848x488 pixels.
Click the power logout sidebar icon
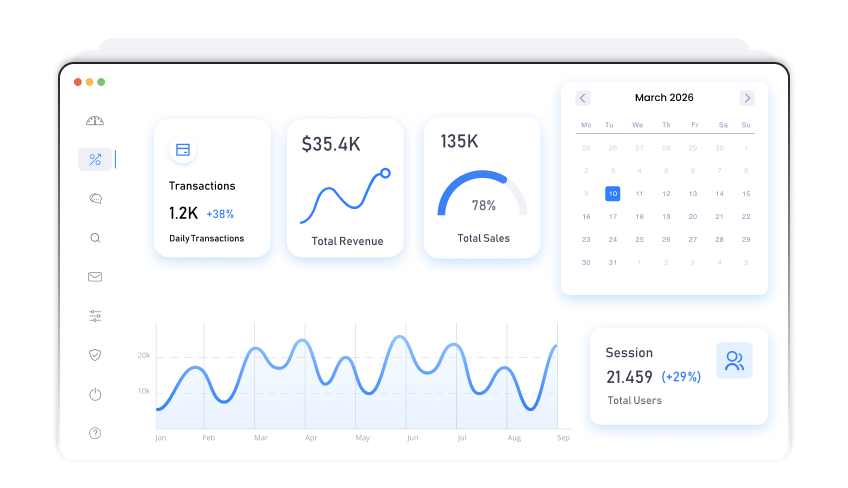(x=95, y=394)
